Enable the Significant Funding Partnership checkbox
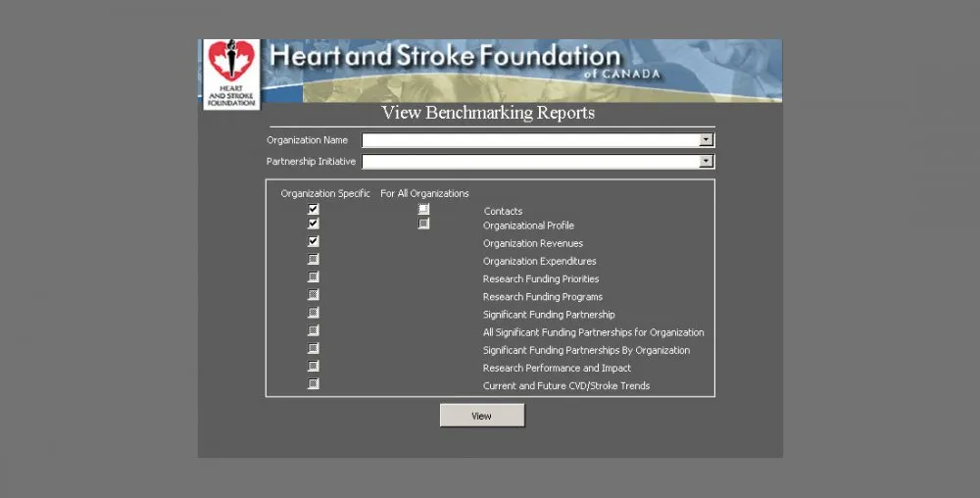980x498 pixels. 314,313
